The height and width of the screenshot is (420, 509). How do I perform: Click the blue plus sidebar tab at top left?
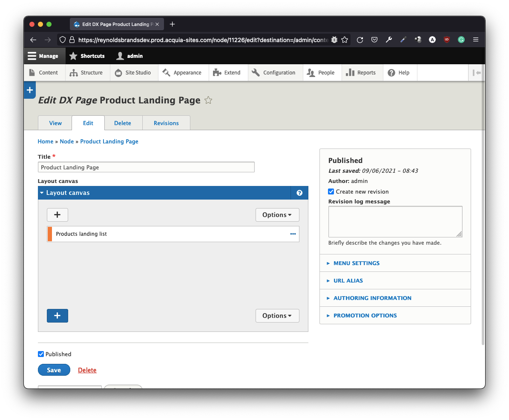[30, 90]
